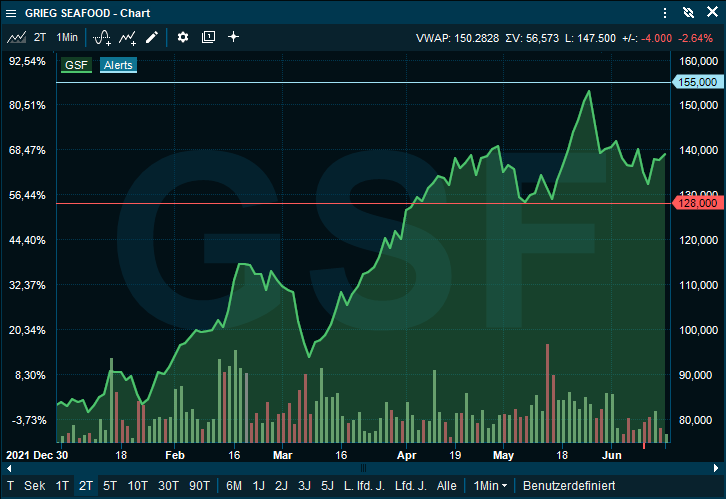Screen dimensions: 726x499
Task: Select the 2T time range
Action: 86,485
